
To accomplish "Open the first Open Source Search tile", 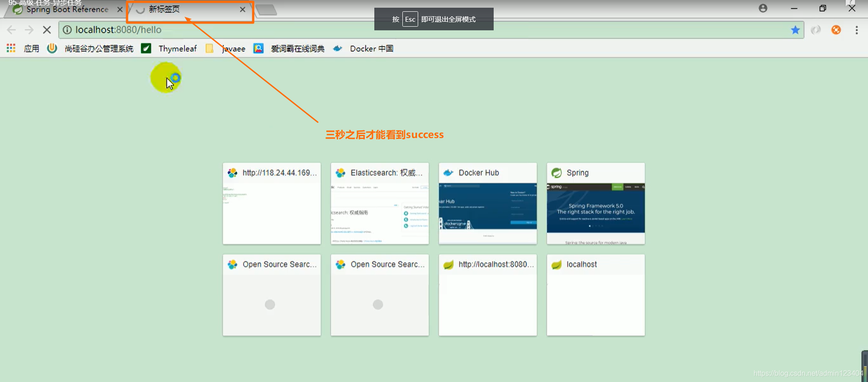I will (272, 295).
